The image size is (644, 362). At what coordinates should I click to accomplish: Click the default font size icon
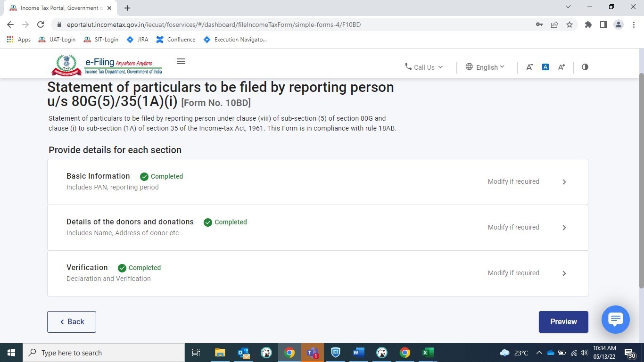point(545,67)
